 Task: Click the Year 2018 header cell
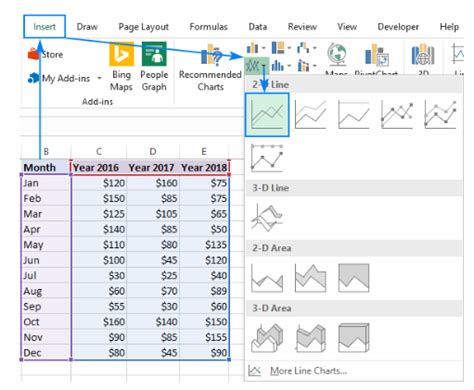(204, 167)
